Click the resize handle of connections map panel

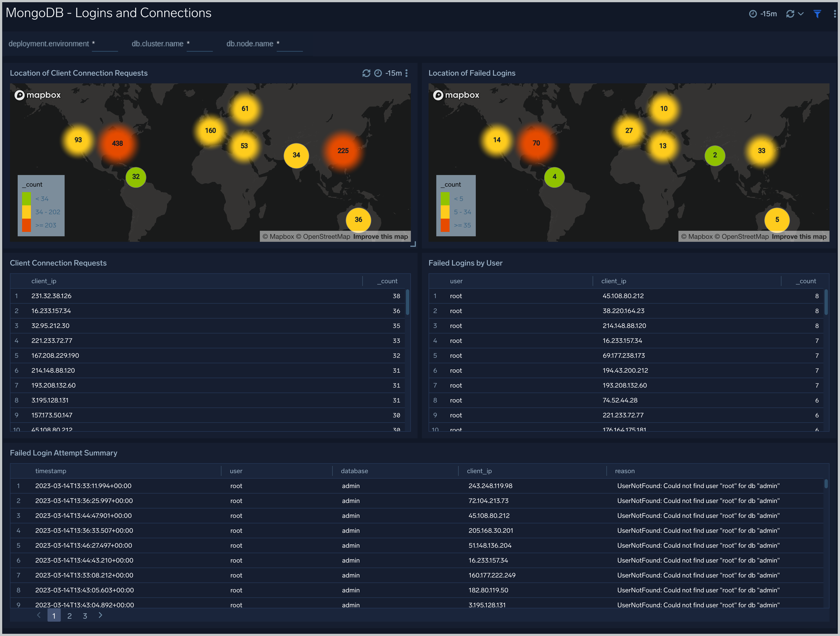413,244
